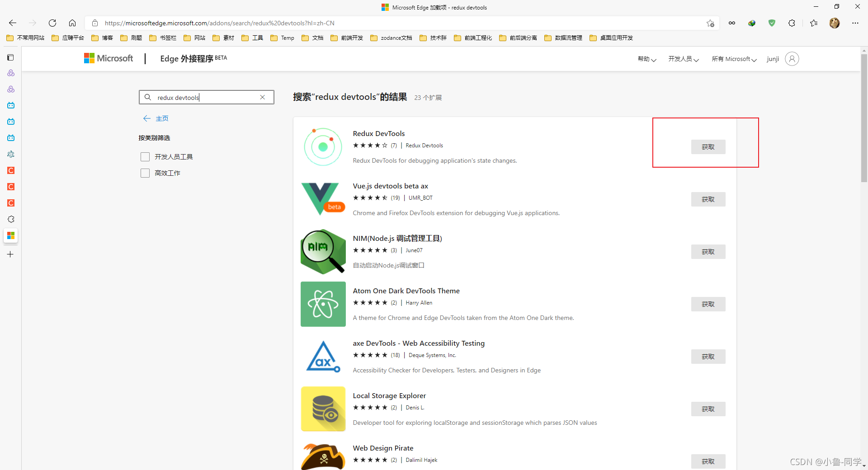Add this page to favorites star icon

coord(710,23)
